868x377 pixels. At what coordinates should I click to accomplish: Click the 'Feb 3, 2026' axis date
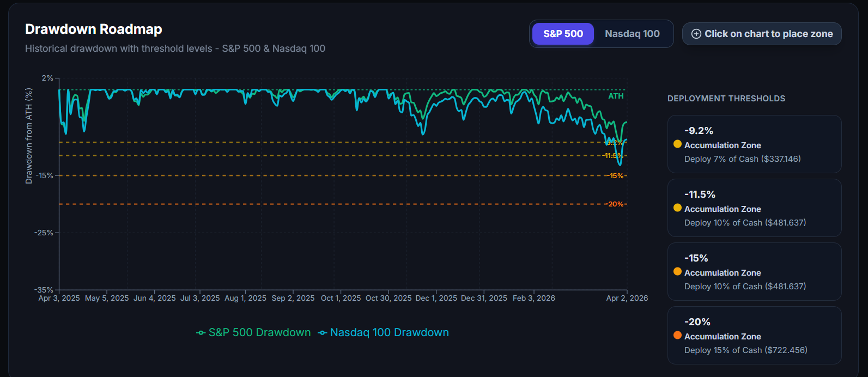pos(534,298)
